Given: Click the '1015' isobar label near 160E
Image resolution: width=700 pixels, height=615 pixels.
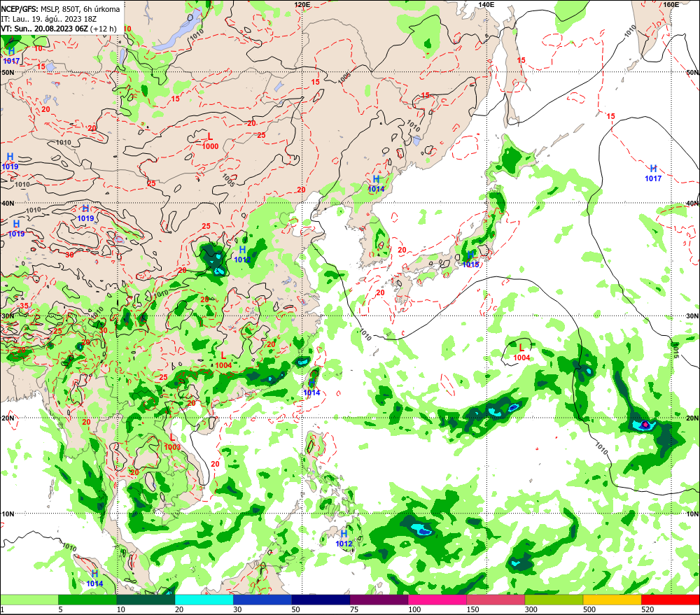Looking at the screenshot, I should click(x=676, y=351).
